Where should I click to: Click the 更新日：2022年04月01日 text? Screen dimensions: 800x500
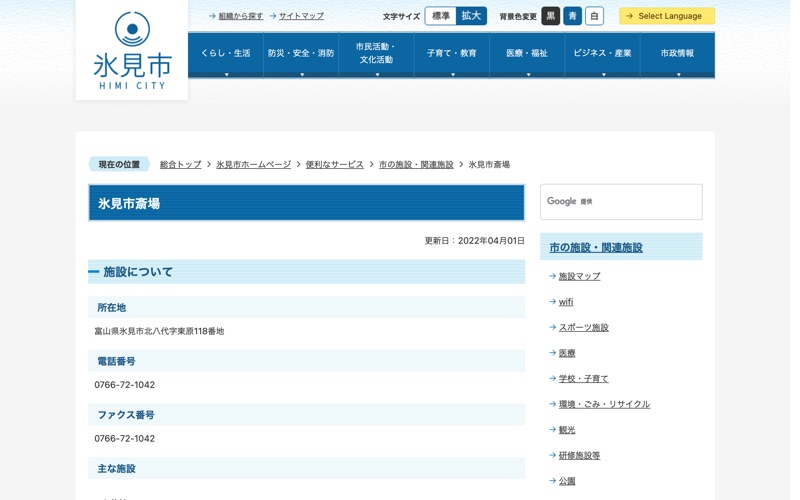pos(474,240)
